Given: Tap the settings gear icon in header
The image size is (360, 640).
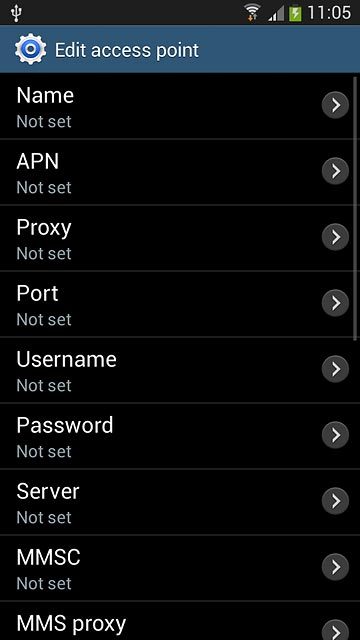Looking at the screenshot, I should point(31,49).
